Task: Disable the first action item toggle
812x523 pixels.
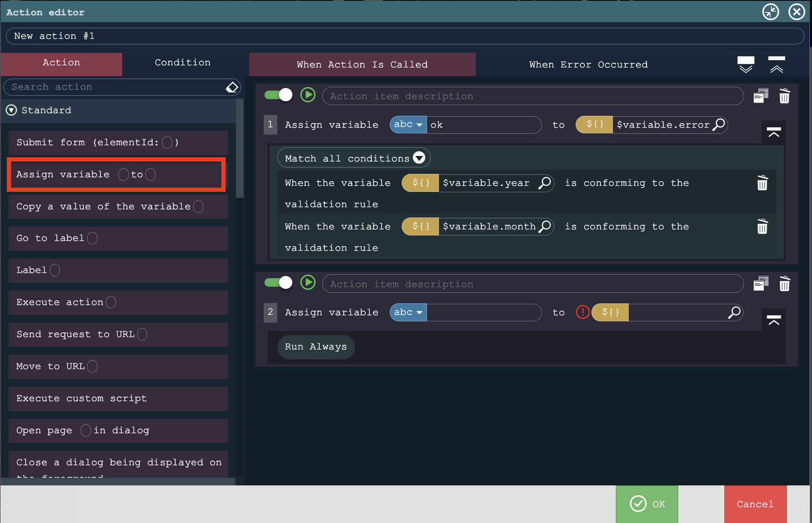Action: [x=278, y=95]
